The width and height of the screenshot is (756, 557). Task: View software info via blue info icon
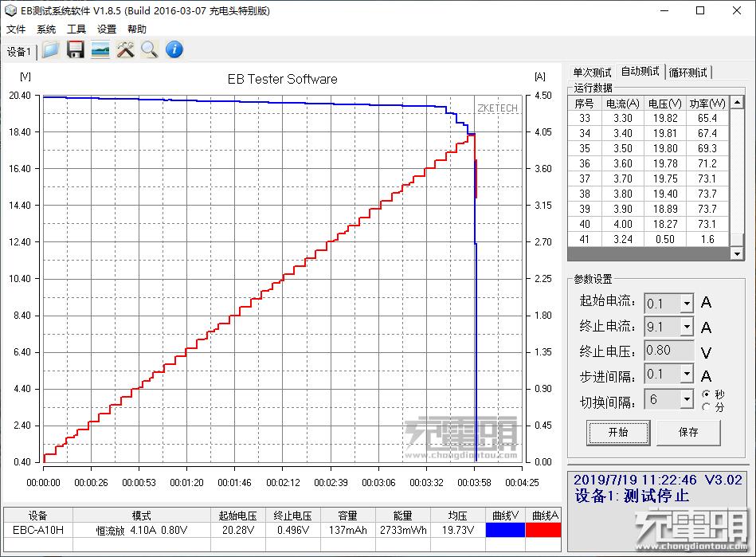pos(173,49)
